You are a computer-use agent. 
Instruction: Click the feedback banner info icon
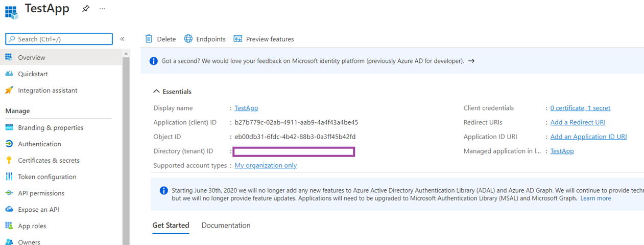(x=153, y=61)
